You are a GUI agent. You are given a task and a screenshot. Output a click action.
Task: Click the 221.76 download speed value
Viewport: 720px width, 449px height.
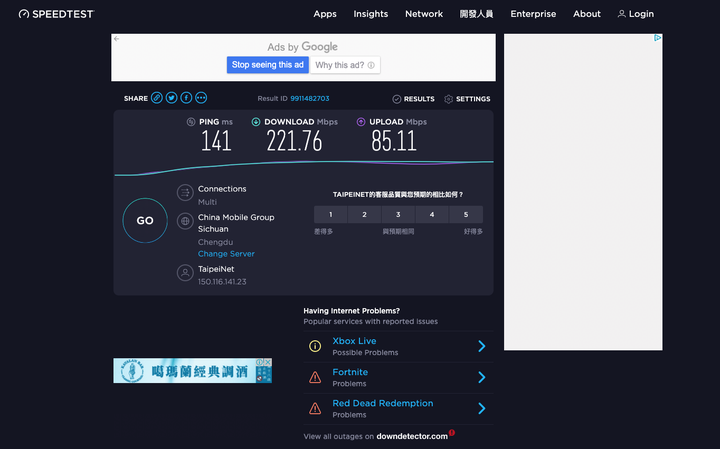click(294, 140)
